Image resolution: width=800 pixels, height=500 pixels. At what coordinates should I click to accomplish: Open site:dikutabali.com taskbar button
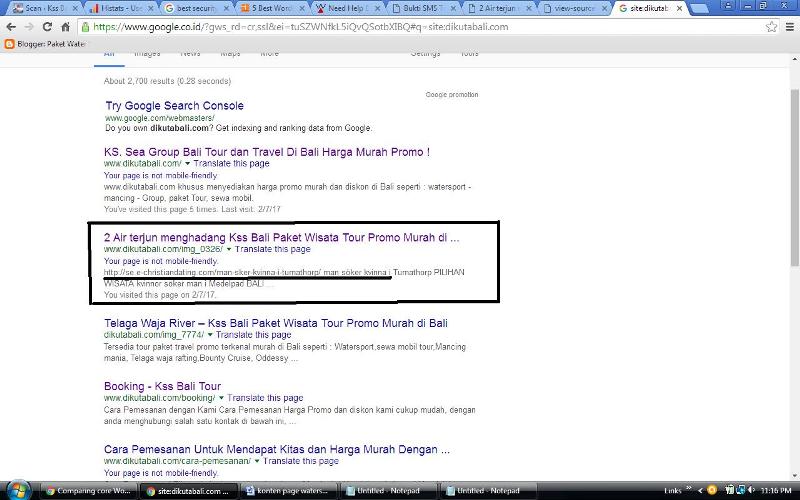189,491
